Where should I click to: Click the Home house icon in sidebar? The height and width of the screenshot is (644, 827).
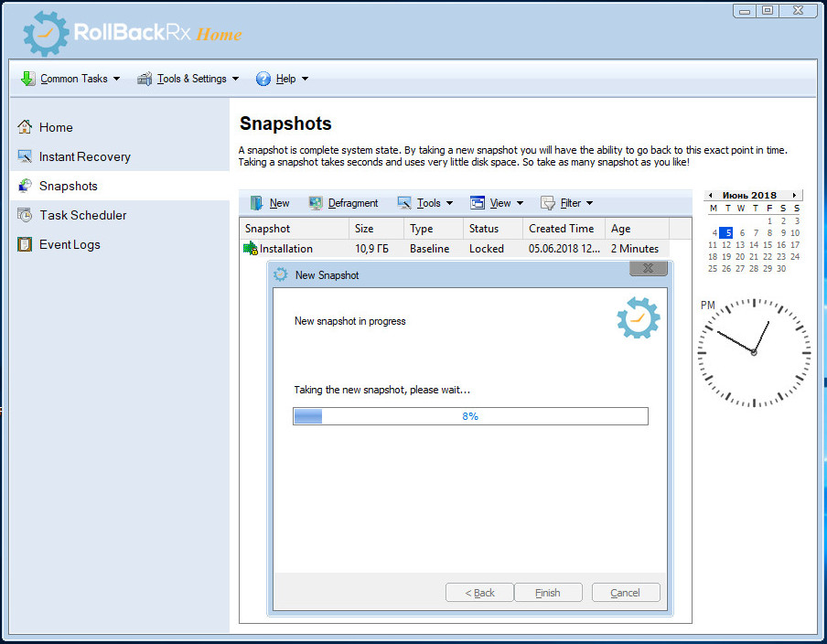coord(25,127)
